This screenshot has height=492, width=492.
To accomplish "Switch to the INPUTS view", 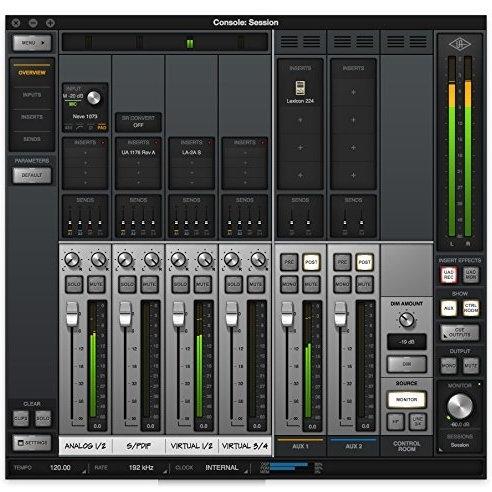I will 32,95.
